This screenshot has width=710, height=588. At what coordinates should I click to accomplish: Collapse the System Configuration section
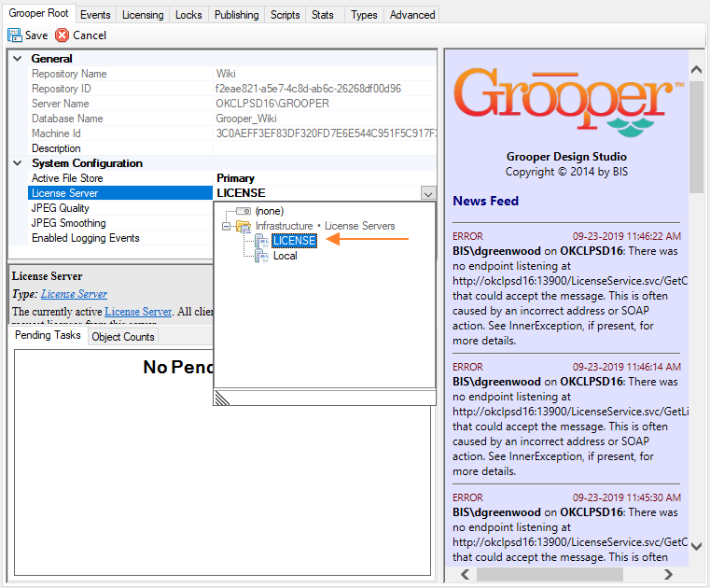pos(18,163)
